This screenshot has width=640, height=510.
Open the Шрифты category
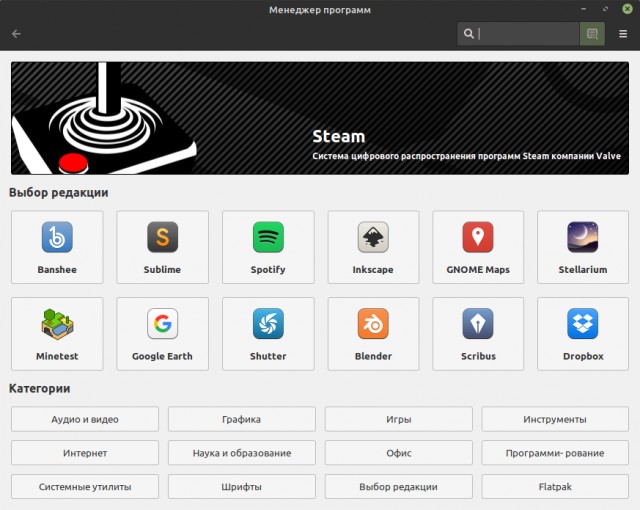click(x=242, y=487)
